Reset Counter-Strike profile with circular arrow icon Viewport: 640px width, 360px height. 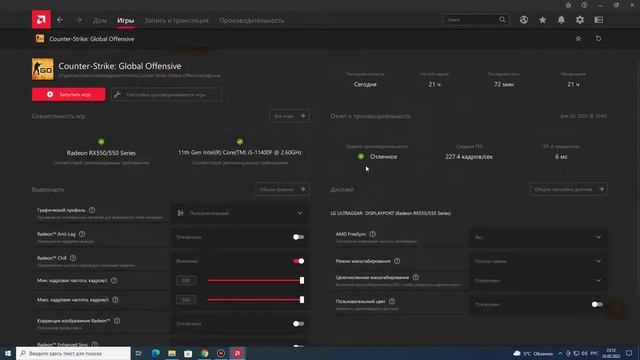click(598, 38)
